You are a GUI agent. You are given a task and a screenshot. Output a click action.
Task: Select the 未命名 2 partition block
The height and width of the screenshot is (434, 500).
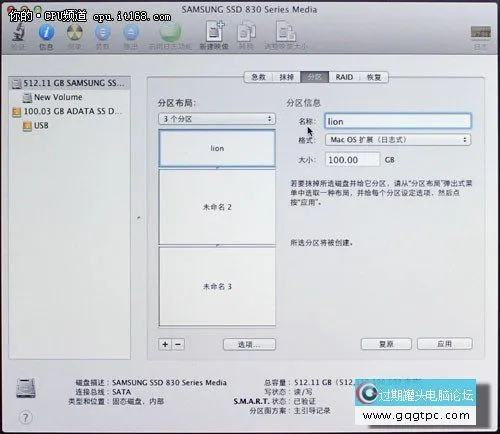(217, 207)
